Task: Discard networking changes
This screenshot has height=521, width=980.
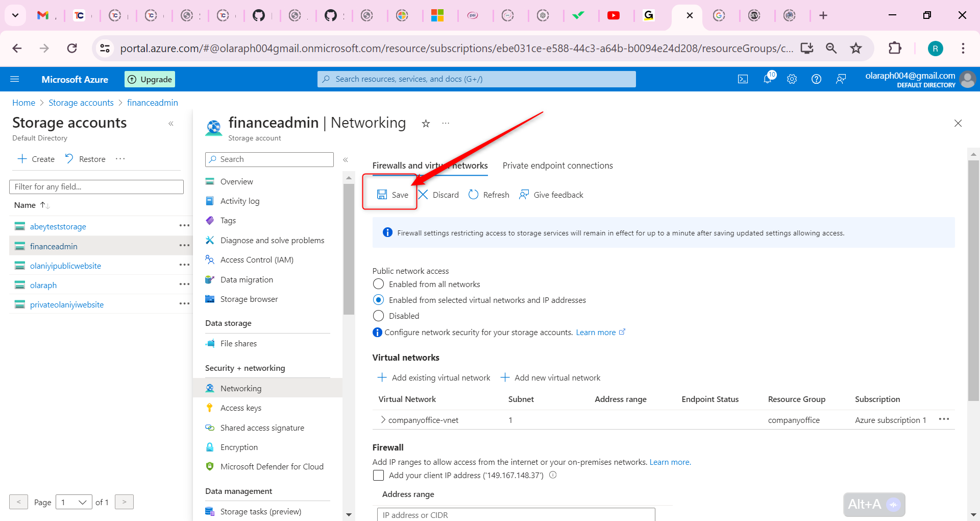Action: (438, 195)
